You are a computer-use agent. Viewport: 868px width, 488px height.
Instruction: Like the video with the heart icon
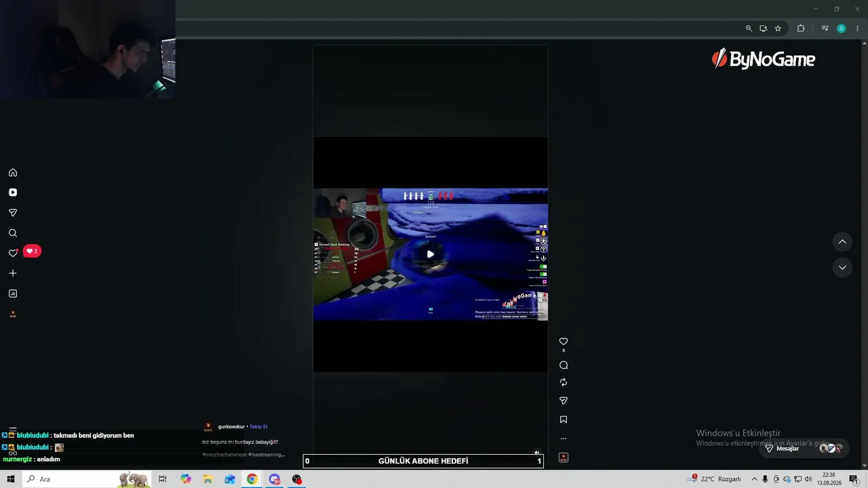[x=564, y=342]
